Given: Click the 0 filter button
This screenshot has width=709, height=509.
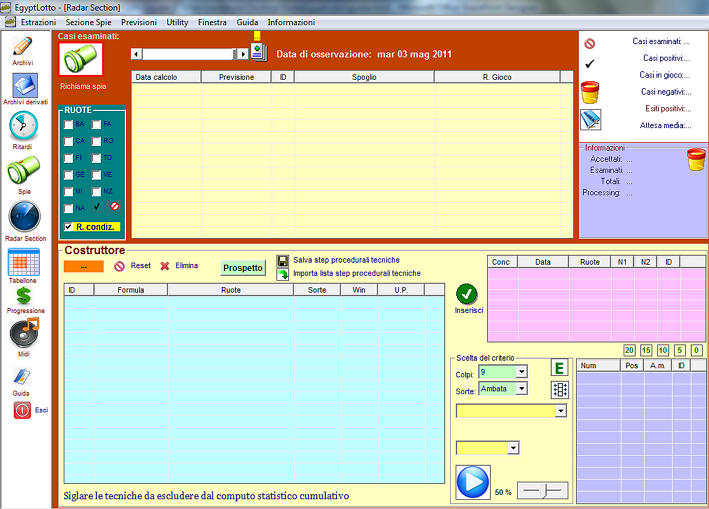Looking at the screenshot, I should [696, 350].
